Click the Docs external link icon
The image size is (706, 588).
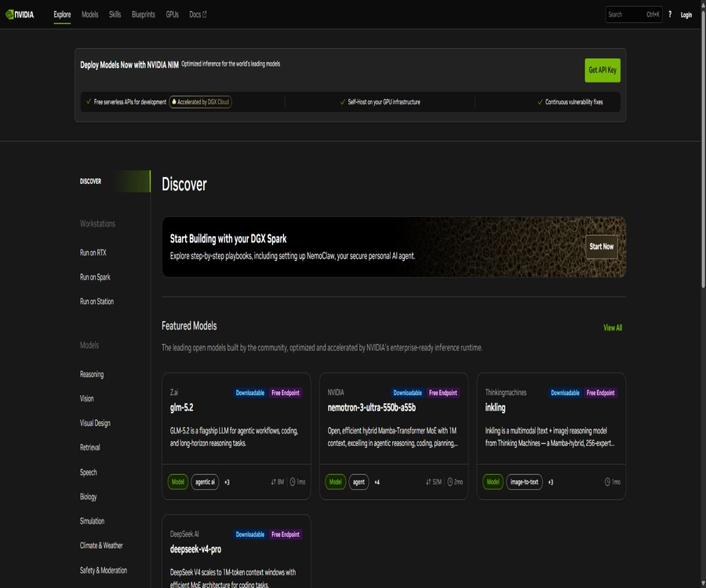pos(205,14)
